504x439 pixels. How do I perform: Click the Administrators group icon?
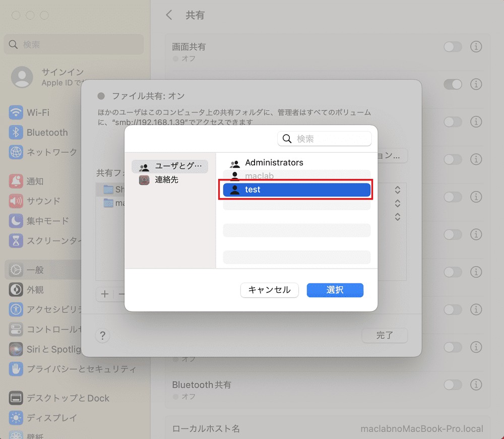pyautogui.click(x=235, y=164)
